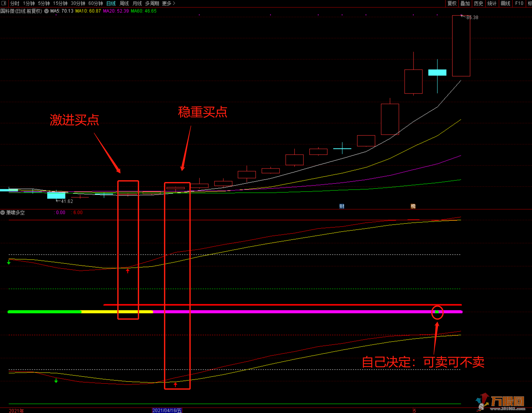Click the yellow segment of the color band
The image size is (532, 413).
coord(103,312)
